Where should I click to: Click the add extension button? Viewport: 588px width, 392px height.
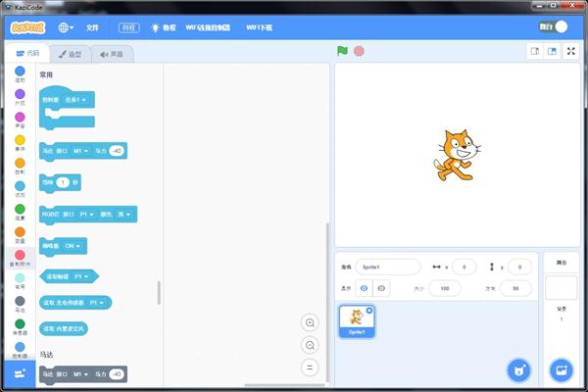(x=20, y=374)
